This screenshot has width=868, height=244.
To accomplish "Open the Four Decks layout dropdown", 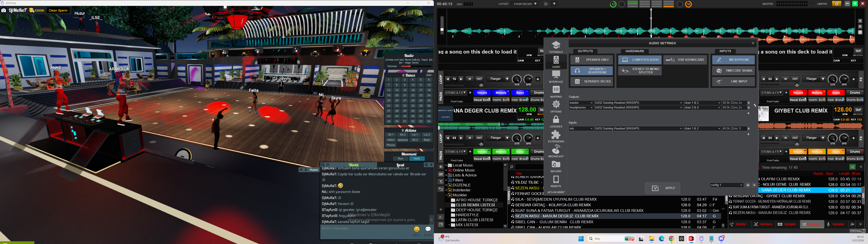I will (x=525, y=4).
